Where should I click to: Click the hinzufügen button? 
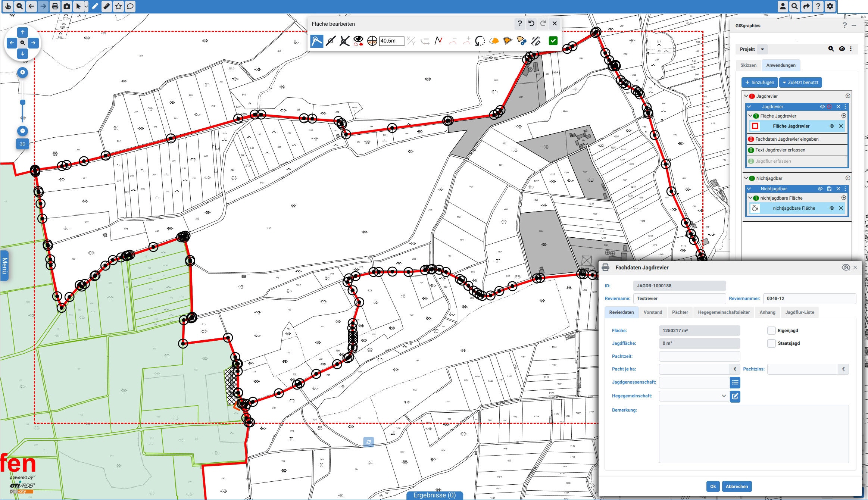tap(759, 82)
